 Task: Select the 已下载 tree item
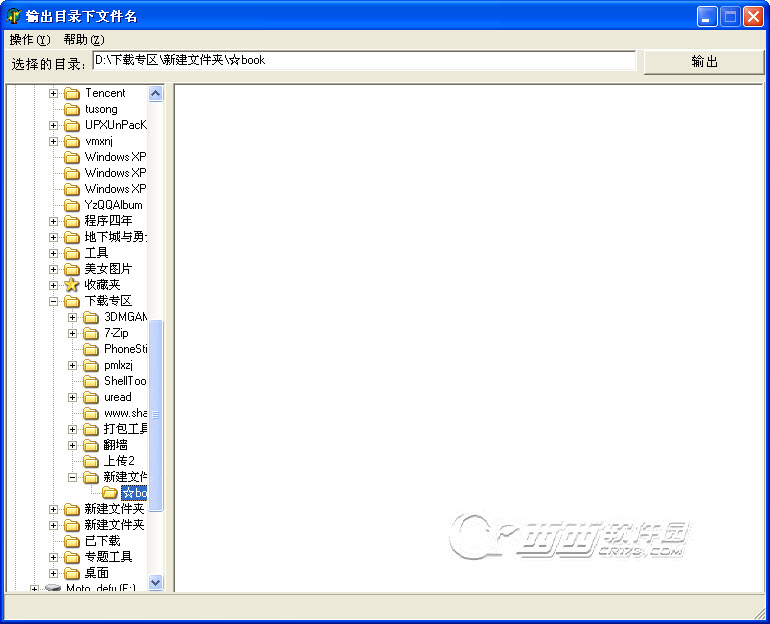tap(102, 541)
